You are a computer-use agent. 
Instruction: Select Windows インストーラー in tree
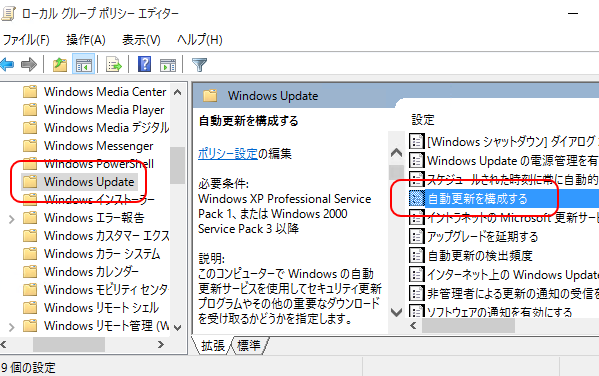pos(99,199)
